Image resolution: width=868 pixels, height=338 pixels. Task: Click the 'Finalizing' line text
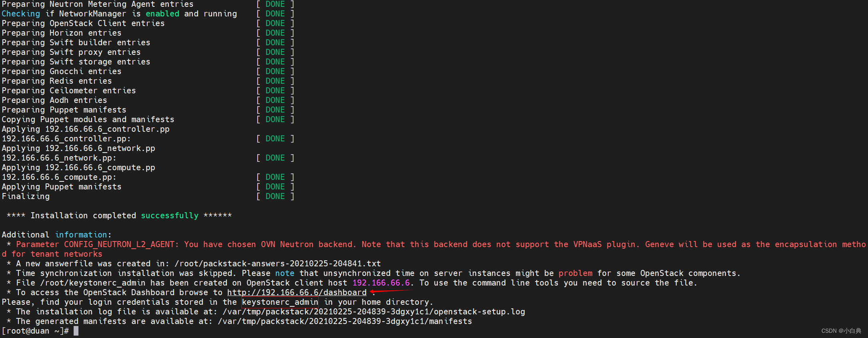(x=26, y=196)
